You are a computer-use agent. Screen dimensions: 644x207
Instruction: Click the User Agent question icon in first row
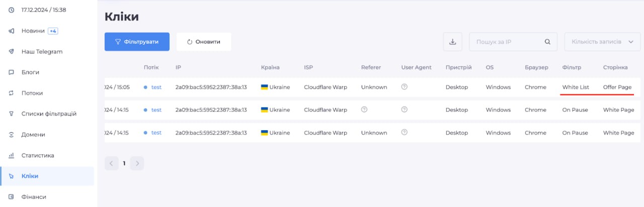(x=404, y=87)
